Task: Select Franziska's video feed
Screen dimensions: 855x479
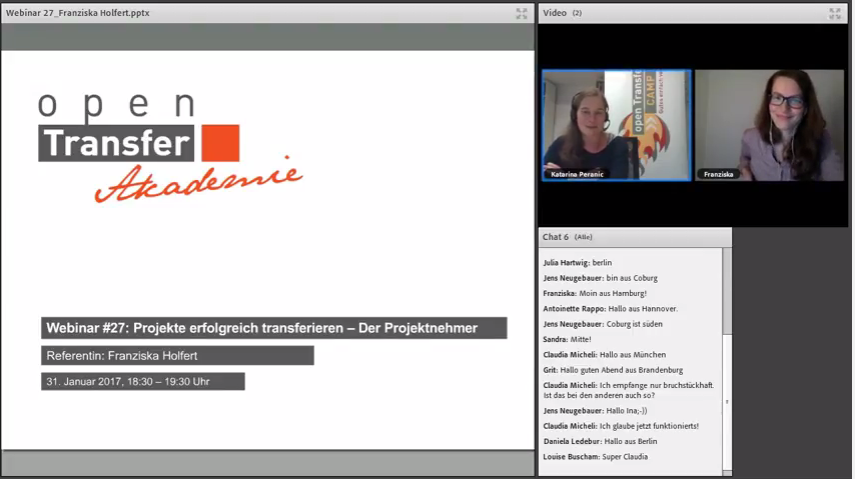Action: [x=769, y=125]
